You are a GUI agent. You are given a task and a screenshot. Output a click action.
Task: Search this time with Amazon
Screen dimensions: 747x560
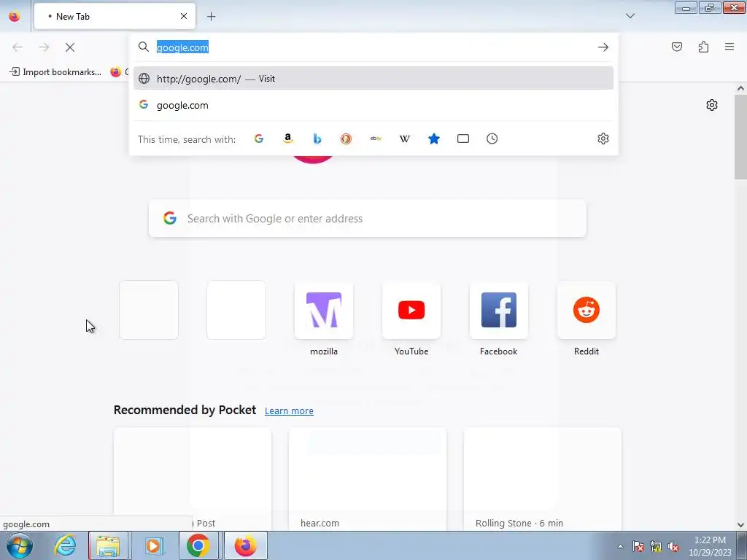pos(287,139)
